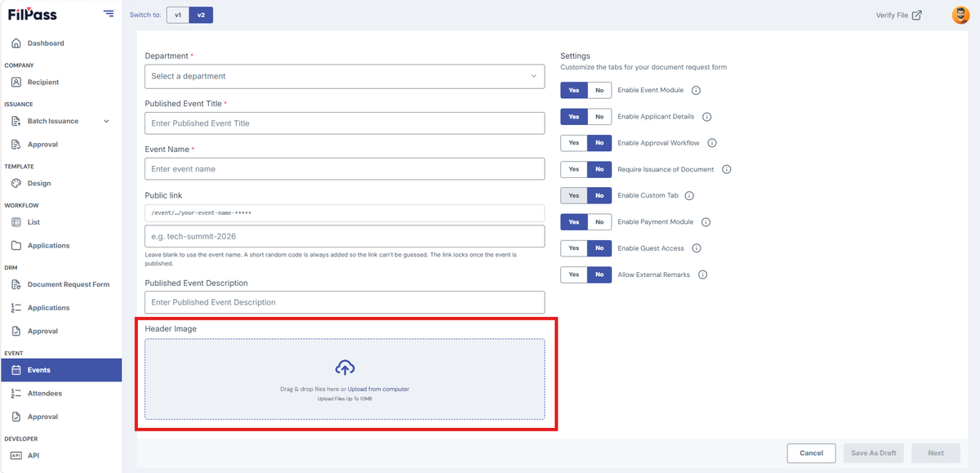Set Enable Applicant Details to No
Viewport: 980px width, 473px height.
(599, 117)
